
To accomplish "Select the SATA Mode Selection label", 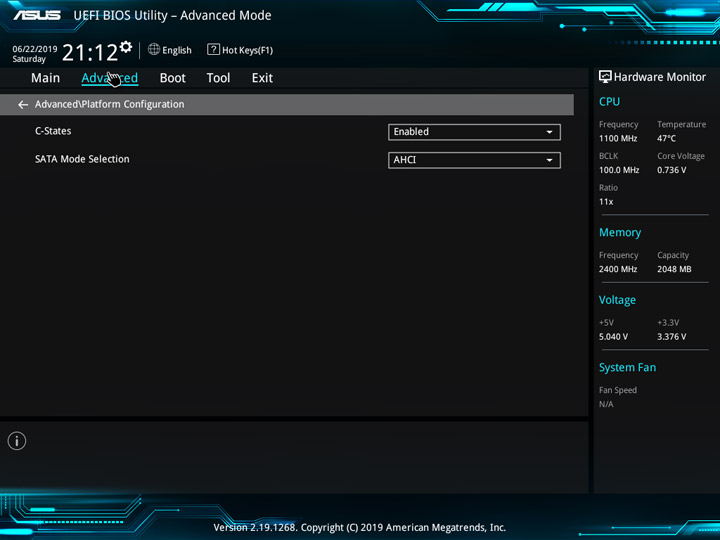I will pyautogui.click(x=82, y=159).
